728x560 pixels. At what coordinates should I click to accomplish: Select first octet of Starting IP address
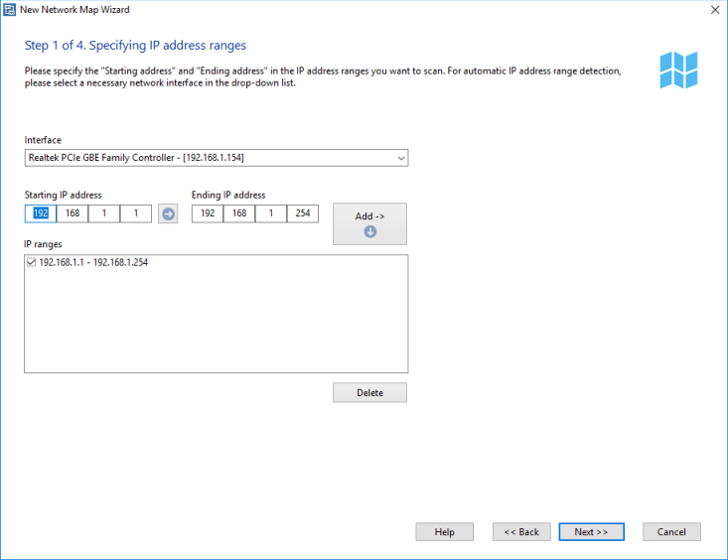click(x=41, y=213)
